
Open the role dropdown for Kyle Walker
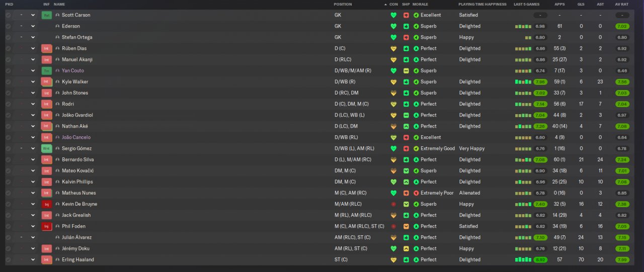(x=27, y=82)
